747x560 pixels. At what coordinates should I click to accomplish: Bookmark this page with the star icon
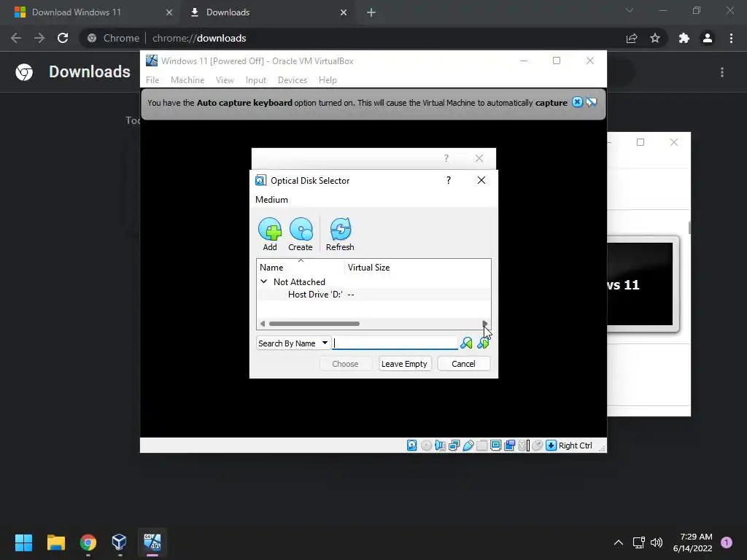click(655, 38)
